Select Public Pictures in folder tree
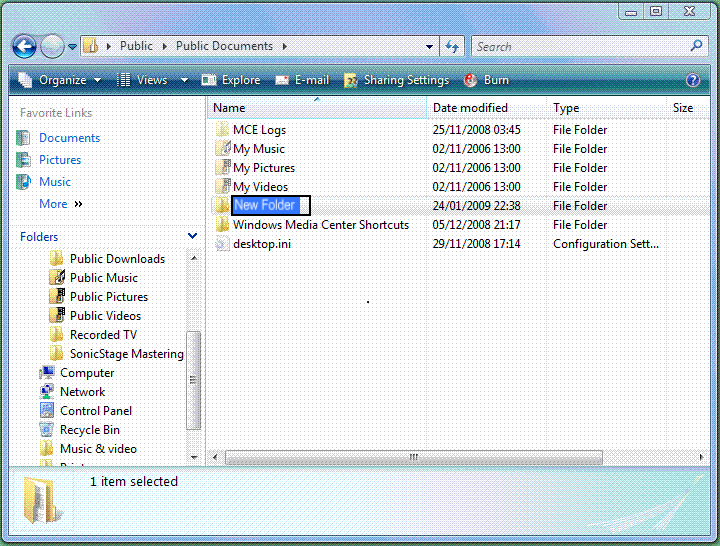The width and height of the screenshot is (720, 546). [x=109, y=297]
